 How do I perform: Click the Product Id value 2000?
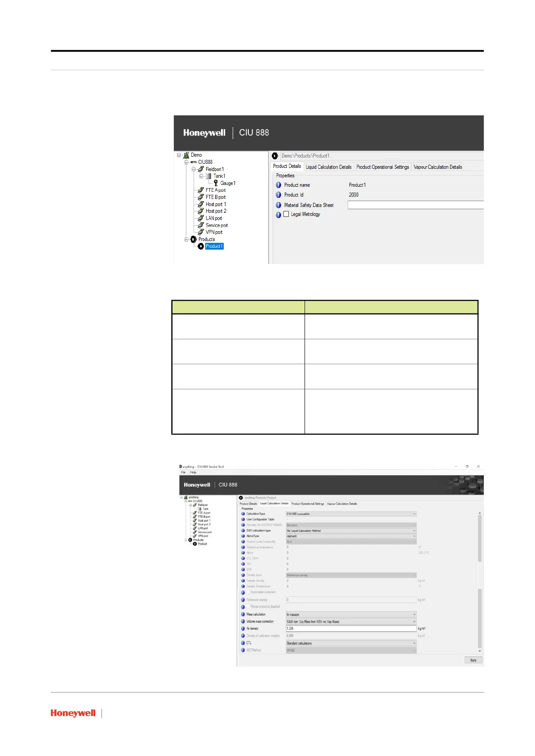tap(354, 195)
